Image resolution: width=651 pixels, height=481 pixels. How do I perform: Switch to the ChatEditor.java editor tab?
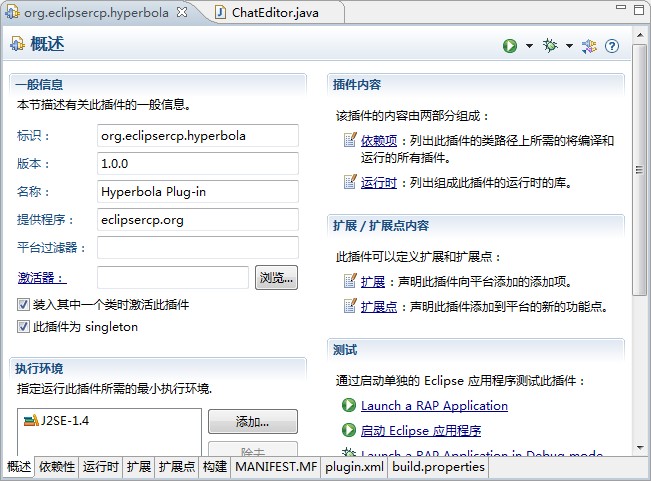tap(275, 12)
